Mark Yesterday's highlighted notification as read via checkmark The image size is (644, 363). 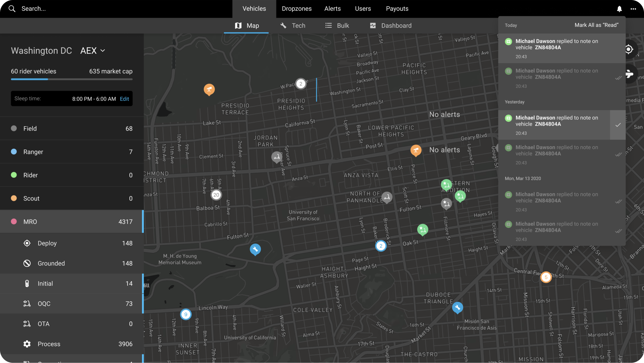tap(618, 125)
